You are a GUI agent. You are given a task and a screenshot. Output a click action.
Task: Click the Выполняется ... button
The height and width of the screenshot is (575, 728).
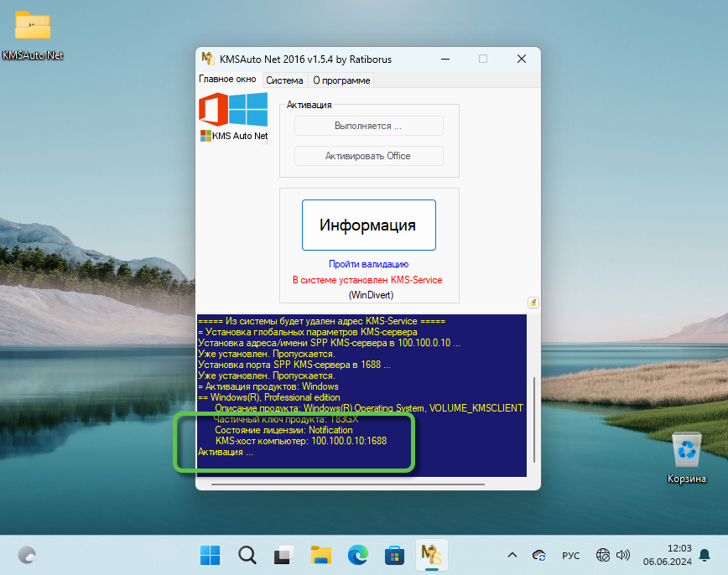(x=369, y=126)
